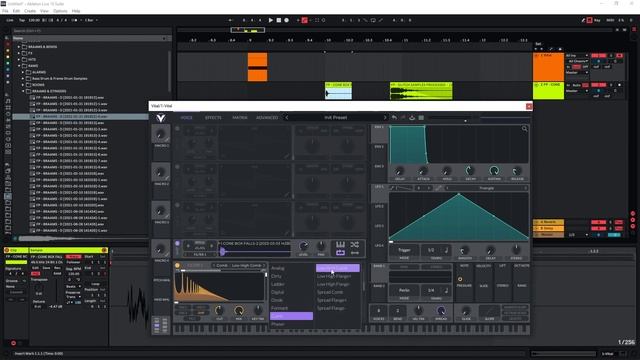Screen dimensions: 640x360
Task: Stop playback with the transport Stop button
Action: [279, 20]
